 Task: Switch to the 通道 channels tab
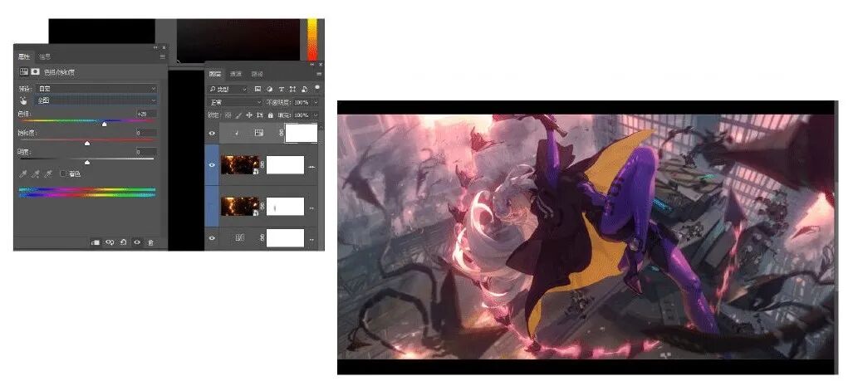tap(236, 74)
